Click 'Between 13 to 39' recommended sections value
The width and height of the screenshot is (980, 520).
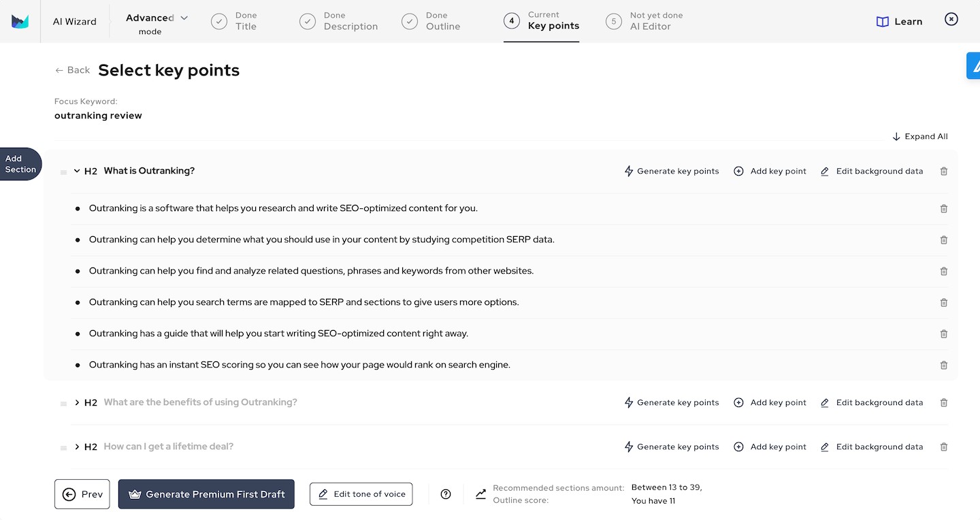(x=667, y=487)
